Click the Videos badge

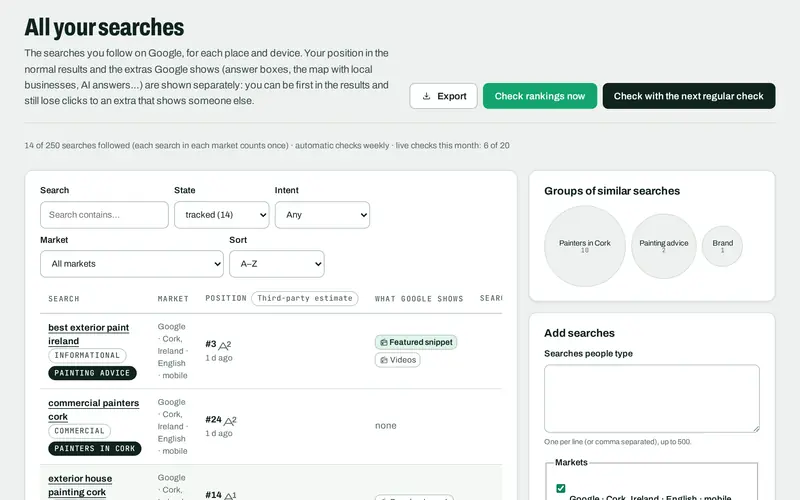pos(397,360)
